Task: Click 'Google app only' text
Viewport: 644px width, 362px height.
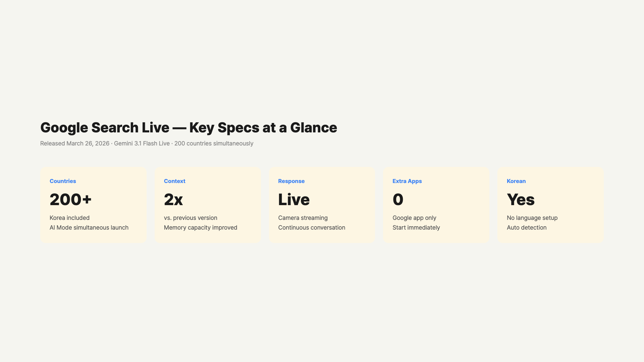Action: coord(414,218)
